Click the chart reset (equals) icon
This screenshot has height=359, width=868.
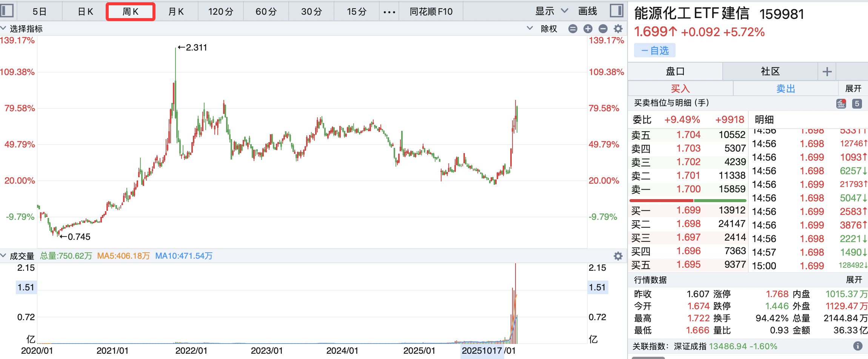573,29
